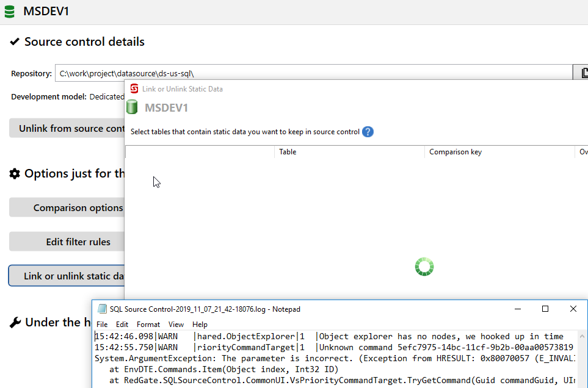The width and height of the screenshot is (588, 388).
Task: Maximize the Notepad log window
Action: click(545, 309)
